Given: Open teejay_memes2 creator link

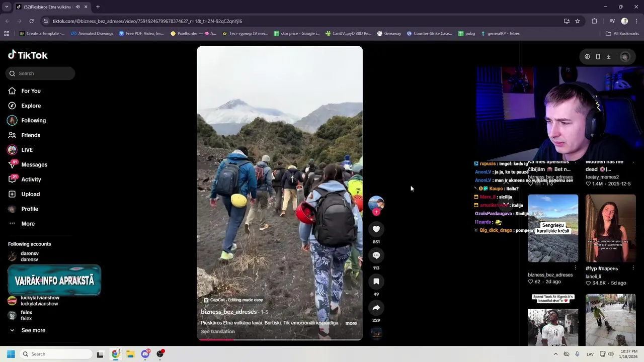Looking at the screenshot, I should (602, 177).
